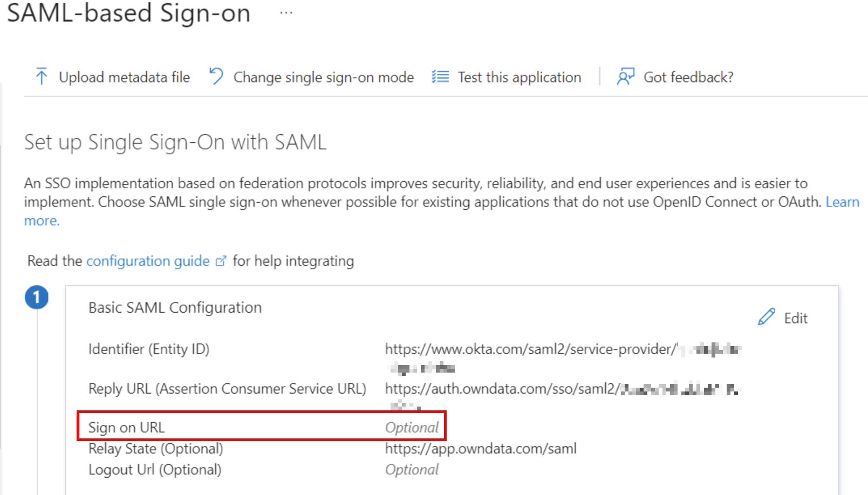Open the ellipsis menu beside SAML-based Sign-on title
The width and height of the screenshot is (868, 495).
(x=286, y=12)
